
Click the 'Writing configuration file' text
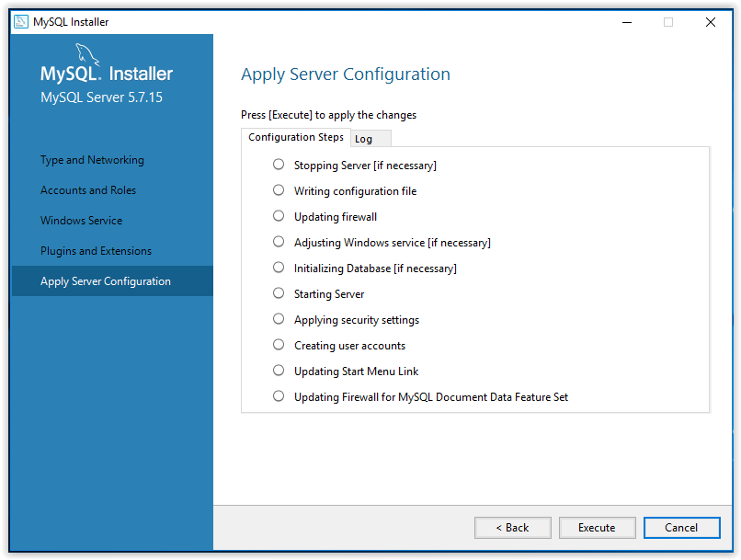pyautogui.click(x=355, y=191)
